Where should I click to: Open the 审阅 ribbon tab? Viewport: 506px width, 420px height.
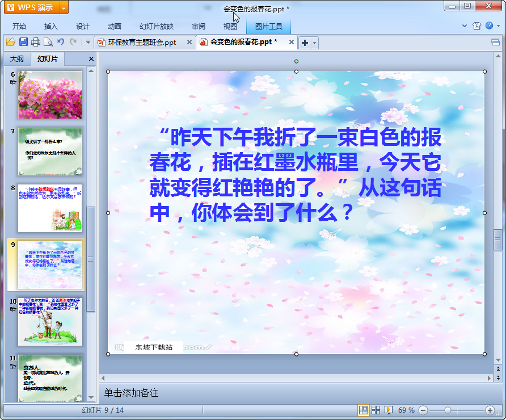pos(199,27)
